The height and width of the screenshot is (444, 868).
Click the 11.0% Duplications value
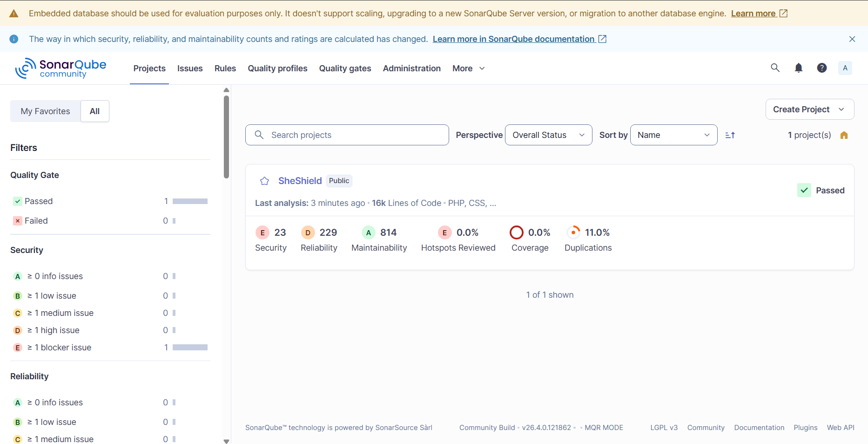597,232
